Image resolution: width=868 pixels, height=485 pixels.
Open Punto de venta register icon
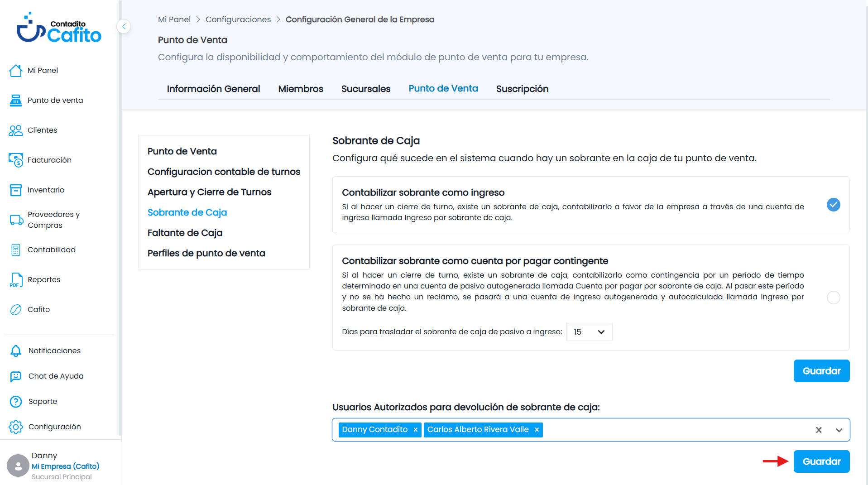(x=16, y=101)
